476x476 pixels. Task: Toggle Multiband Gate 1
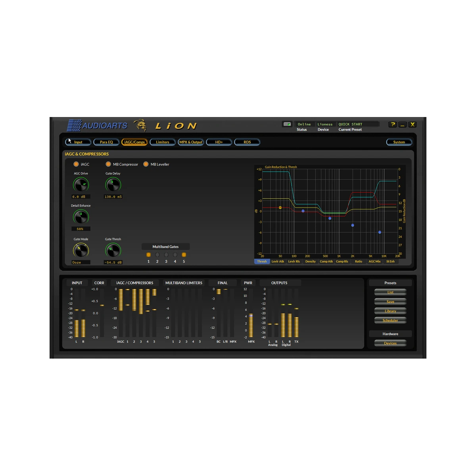click(x=148, y=255)
